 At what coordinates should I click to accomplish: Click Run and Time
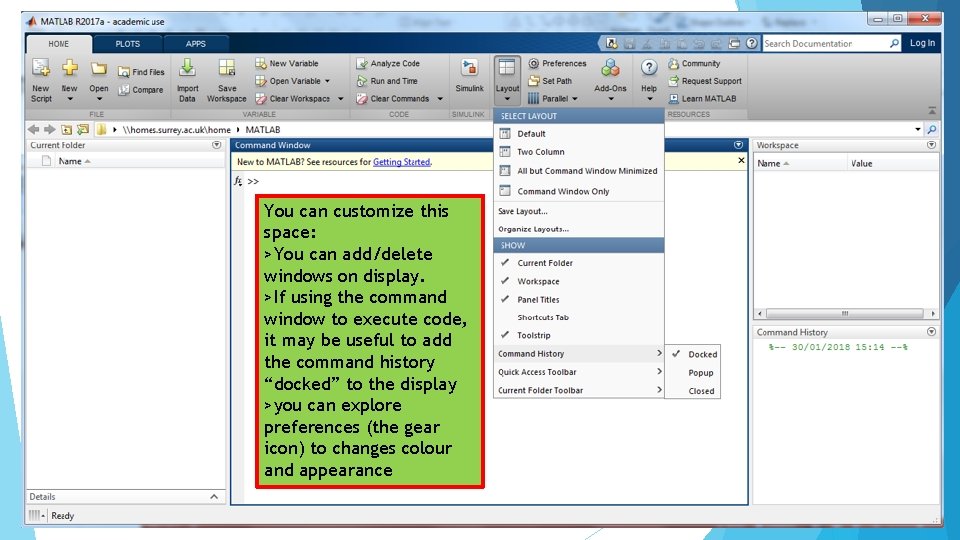(388, 81)
